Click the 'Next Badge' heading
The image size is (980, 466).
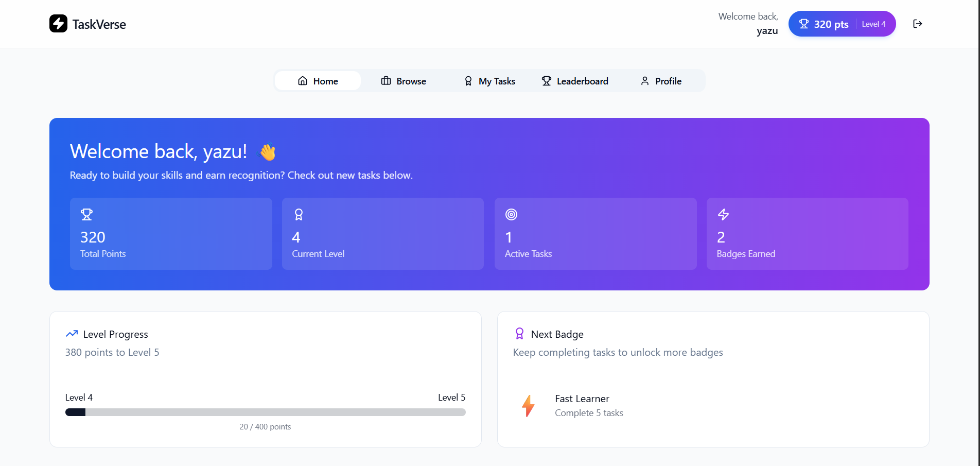click(557, 334)
